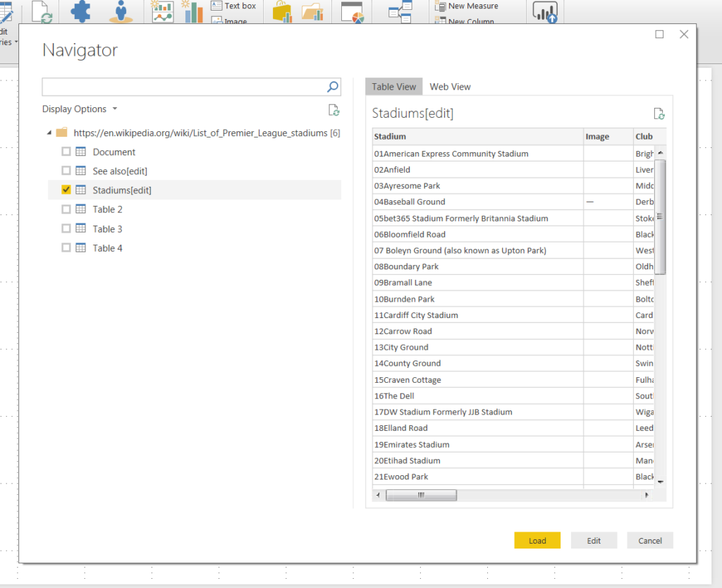Image resolution: width=722 pixels, height=588 pixels.
Task: Switch to the Table View tab
Action: [x=393, y=87]
